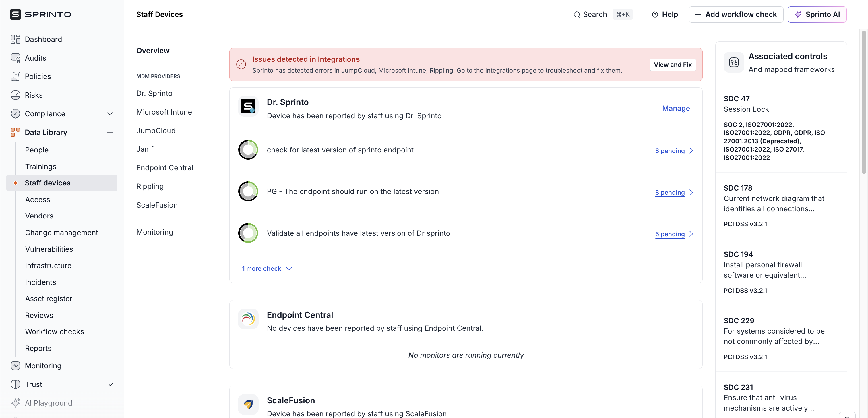Click the Policies scroll icon

coord(15,77)
